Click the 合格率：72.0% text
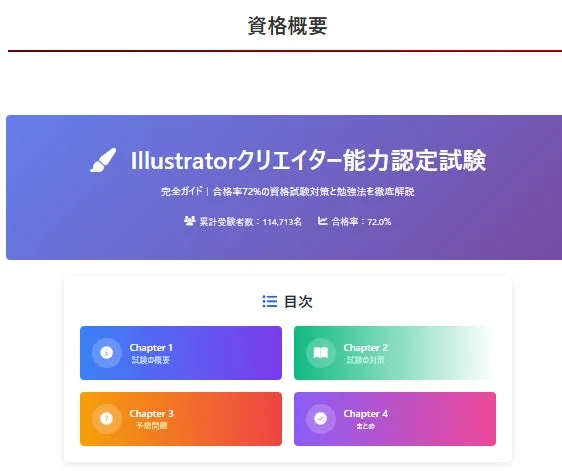The height and width of the screenshot is (471, 562). [361, 222]
